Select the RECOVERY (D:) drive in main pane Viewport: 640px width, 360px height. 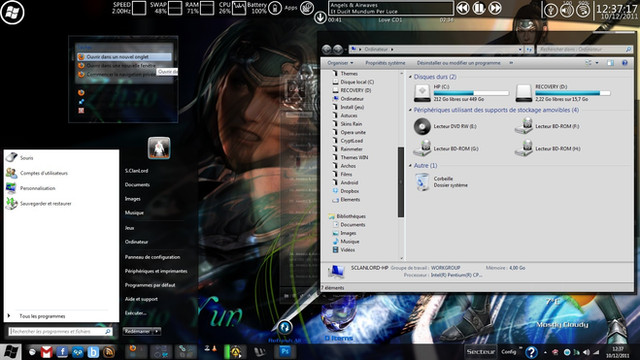point(563,93)
